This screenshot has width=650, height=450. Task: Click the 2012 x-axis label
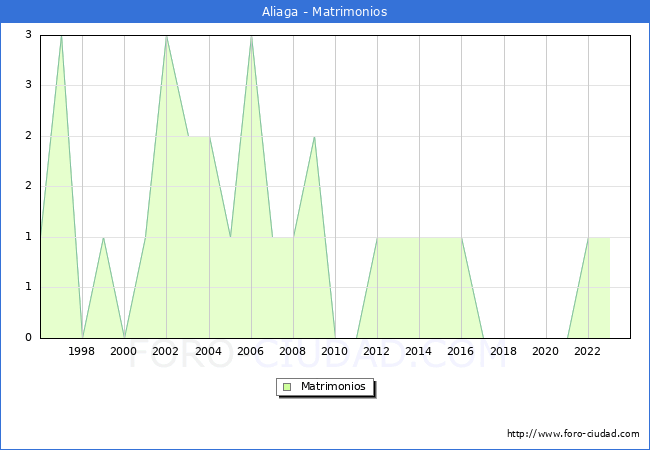coord(376,351)
